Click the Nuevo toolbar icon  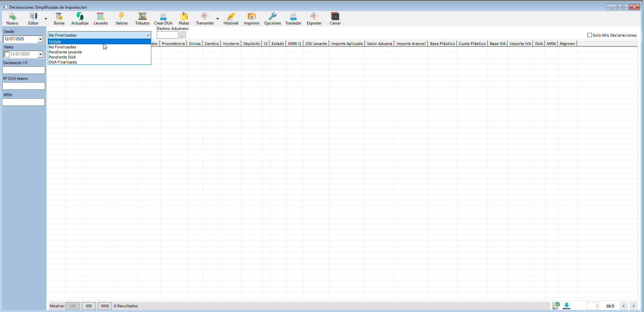point(12,17)
